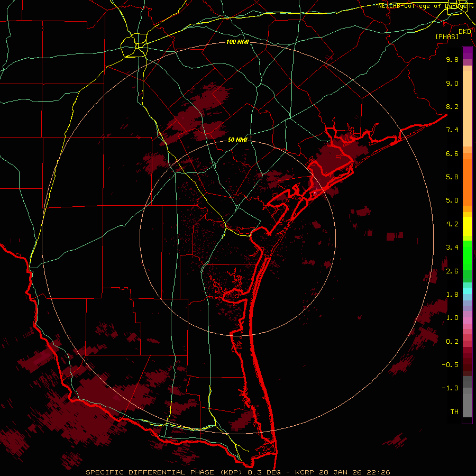Screen dimensions: 476x476
Task: Click the 9.8 scale value
Action: click(452, 59)
